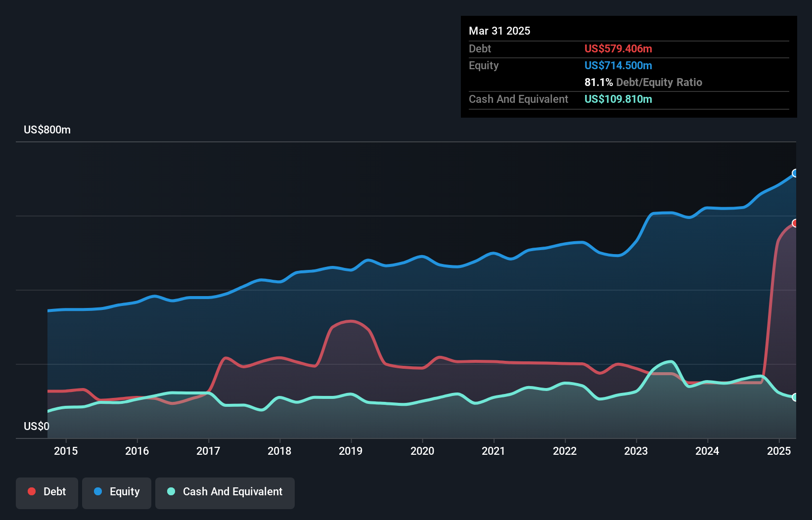Screen dimensions: 812x520
Task: Select the blue equity endpoint marker on chart
Action: click(x=795, y=173)
